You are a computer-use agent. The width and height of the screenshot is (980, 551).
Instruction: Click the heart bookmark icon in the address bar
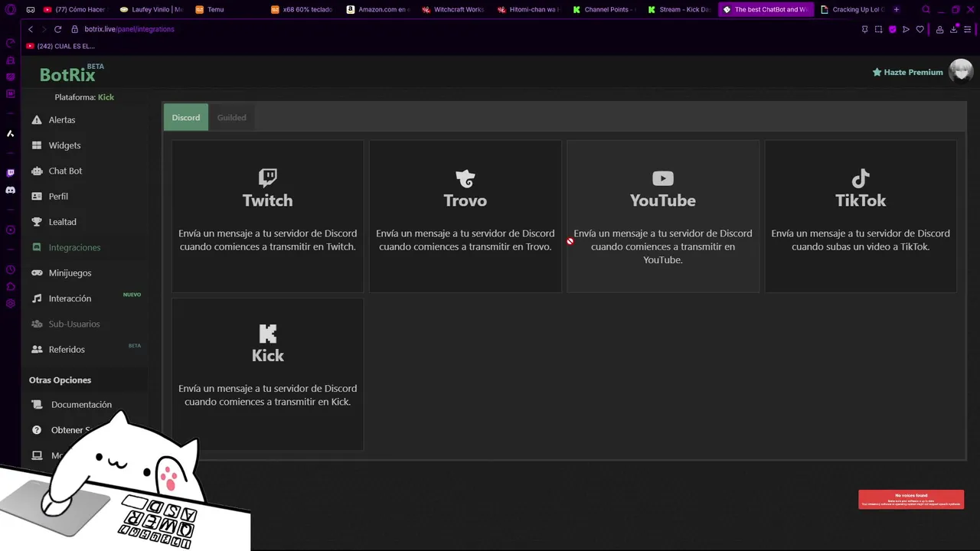pos(920,30)
